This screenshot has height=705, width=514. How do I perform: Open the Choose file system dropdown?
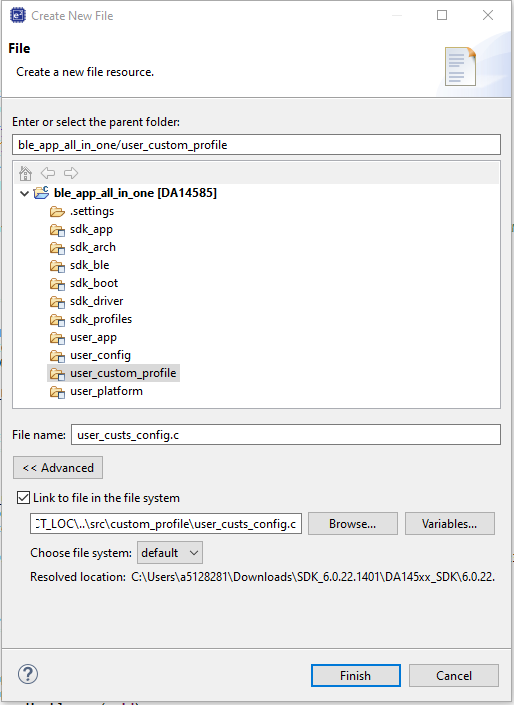pos(170,553)
